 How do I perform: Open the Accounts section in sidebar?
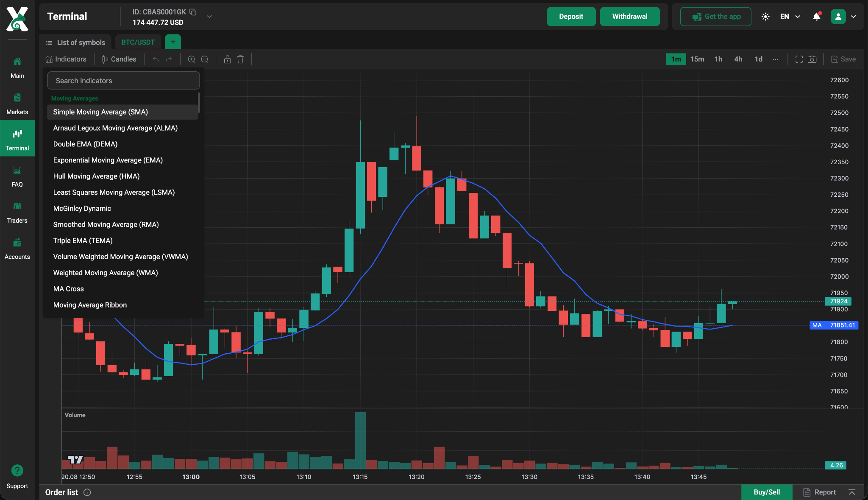17,249
